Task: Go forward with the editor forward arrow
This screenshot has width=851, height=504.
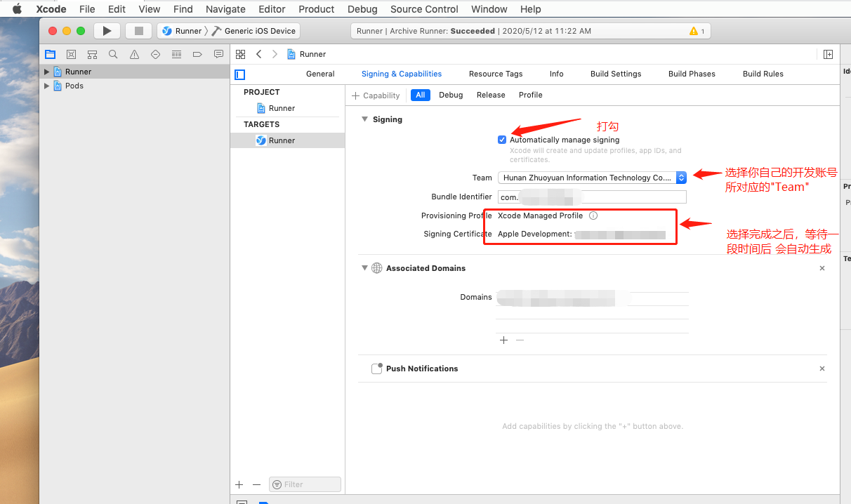Action: click(275, 54)
